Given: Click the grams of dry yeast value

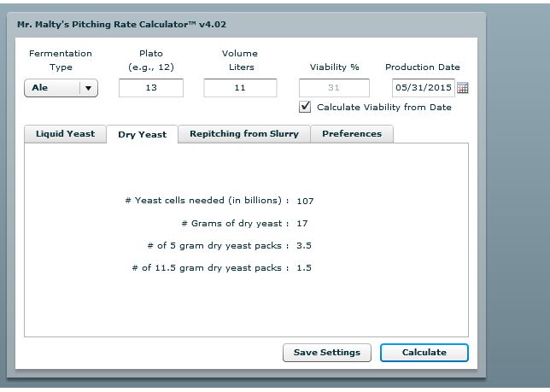Looking at the screenshot, I should [302, 224].
